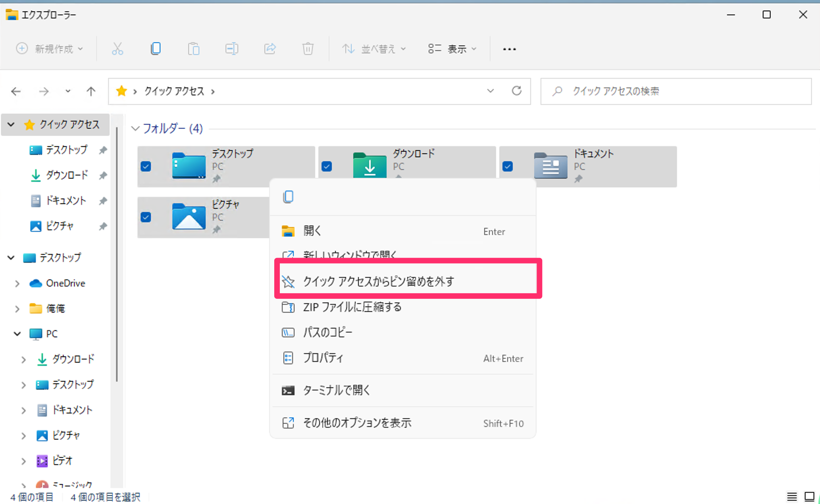Collapse the フォルダー (4) group
Image resolution: width=820 pixels, height=504 pixels.
pos(135,129)
